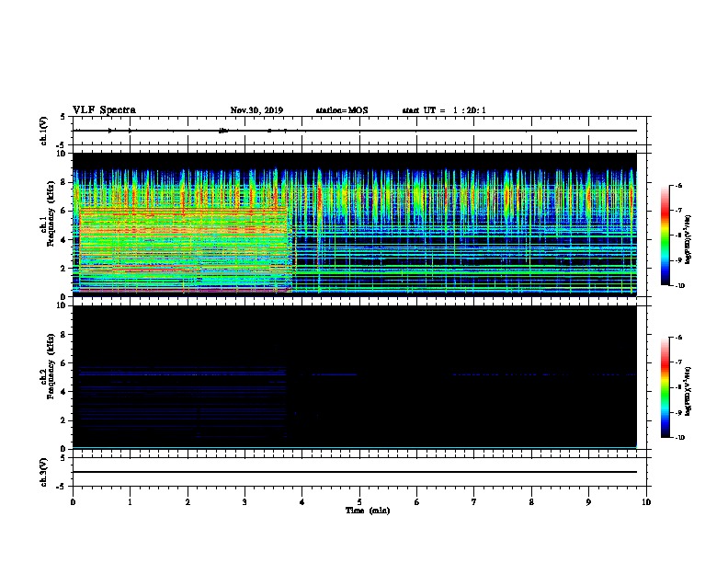Click the ch.2 spectrogram colorbar

coord(665,387)
